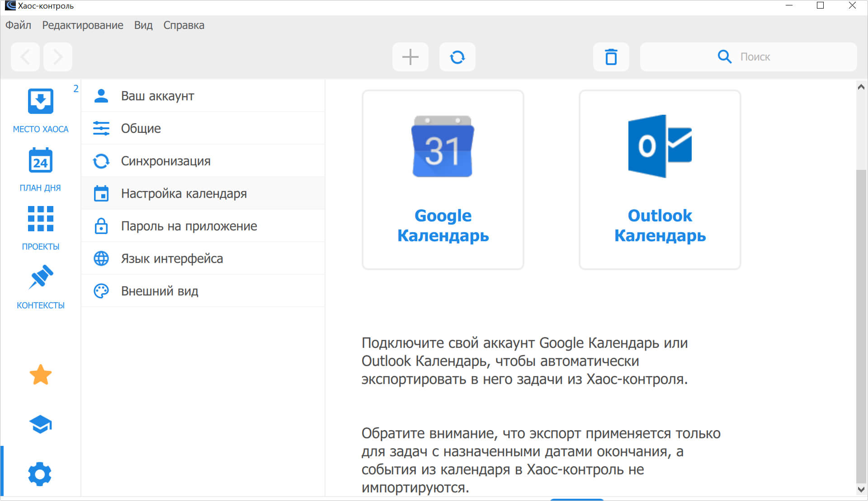Select Синхронизация settings section

203,161
